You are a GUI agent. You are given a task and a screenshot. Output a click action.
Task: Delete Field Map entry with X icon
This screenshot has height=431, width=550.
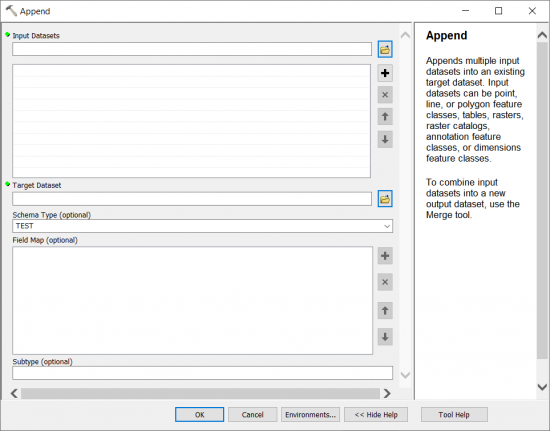coord(385,282)
